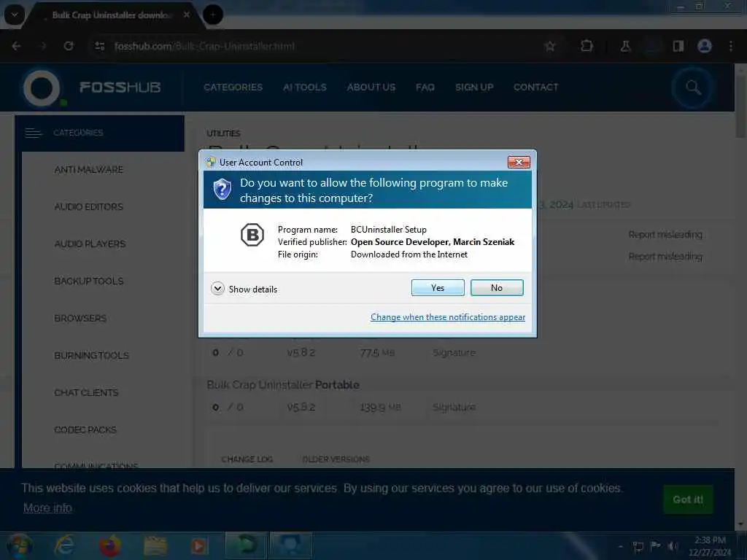The width and height of the screenshot is (747, 560).
Task: Open media player taskbar icon
Action: [x=198, y=545]
